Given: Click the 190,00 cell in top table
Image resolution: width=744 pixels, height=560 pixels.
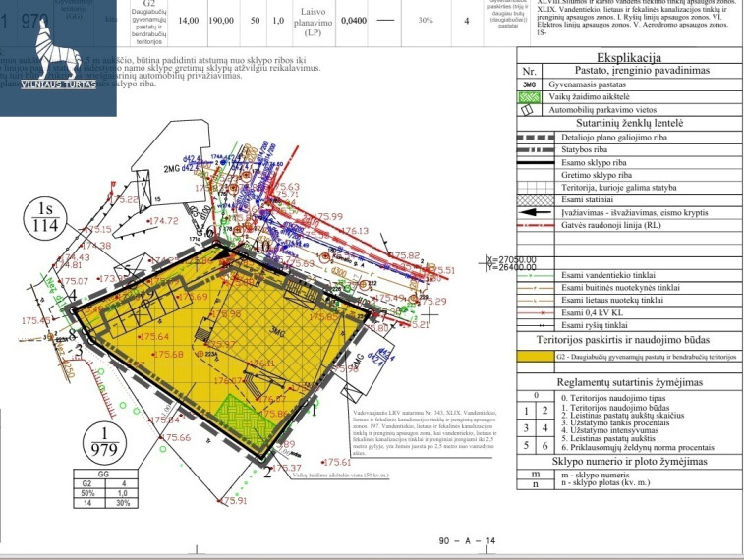Looking at the screenshot, I should [x=221, y=21].
